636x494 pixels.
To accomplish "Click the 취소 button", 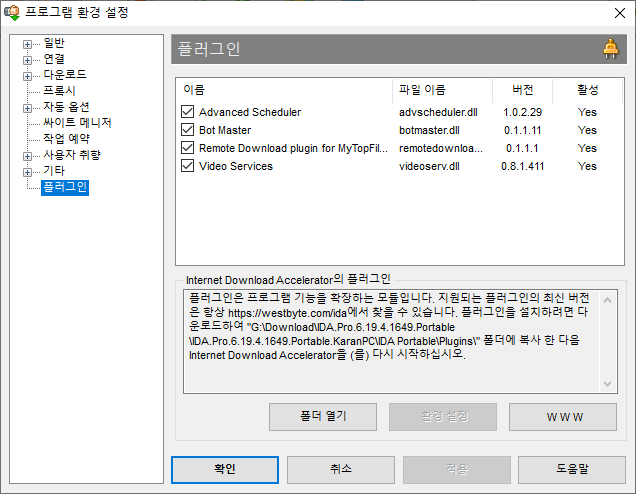I will tap(341, 470).
